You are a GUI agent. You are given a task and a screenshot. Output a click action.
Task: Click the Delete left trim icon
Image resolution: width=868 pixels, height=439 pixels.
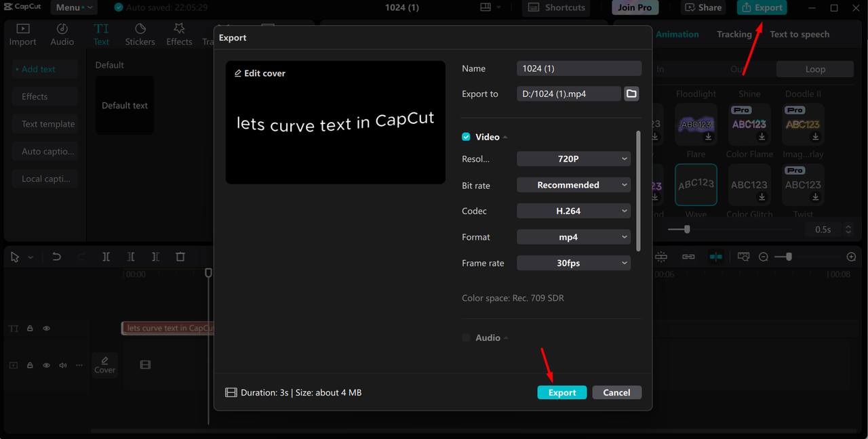click(x=131, y=257)
